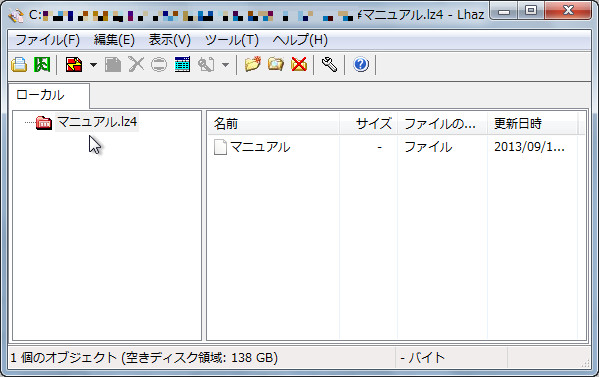Open the dropdown arrow beside the key icon

(x=225, y=65)
